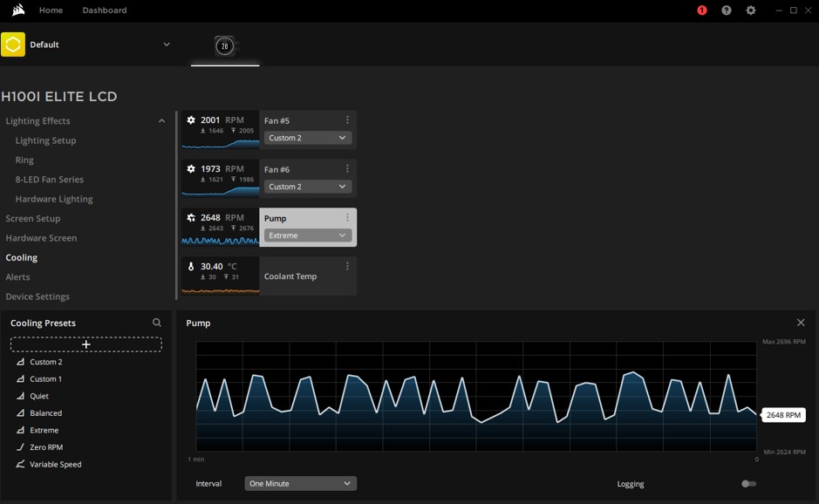Open Pump three-dot options menu
819x504 pixels.
click(347, 217)
